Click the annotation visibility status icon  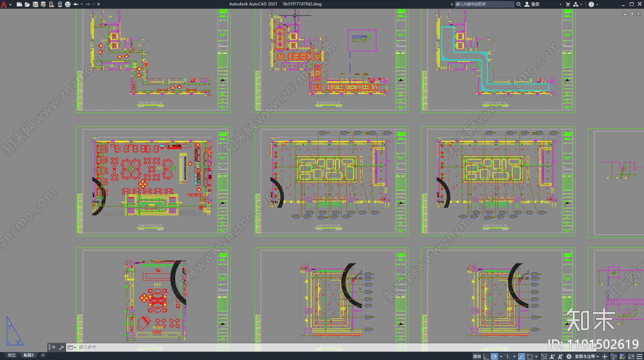(x=552, y=356)
